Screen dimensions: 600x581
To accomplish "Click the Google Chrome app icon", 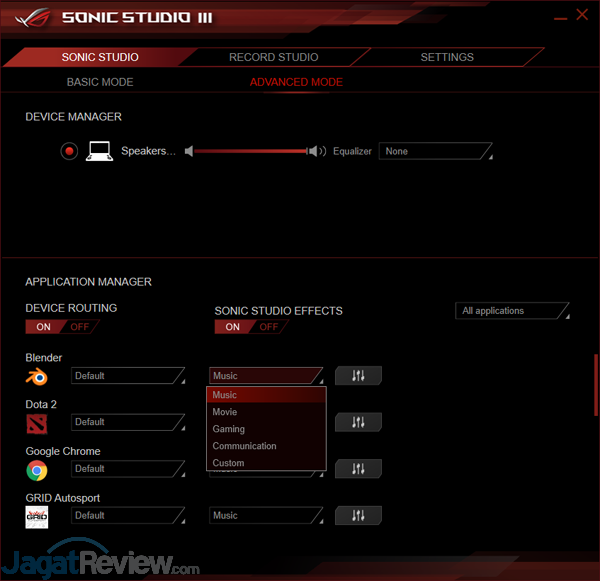I will (x=37, y=470).
